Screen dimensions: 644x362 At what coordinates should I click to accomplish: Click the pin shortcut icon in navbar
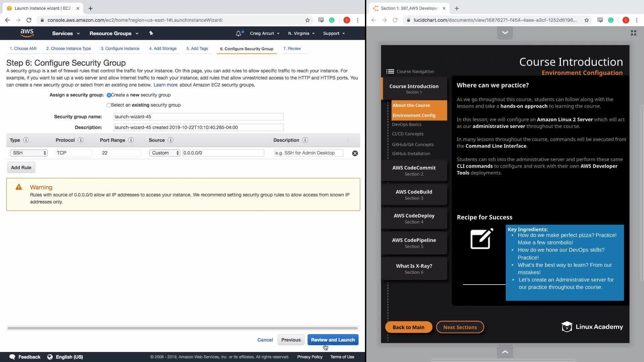(x=151, y=33)
